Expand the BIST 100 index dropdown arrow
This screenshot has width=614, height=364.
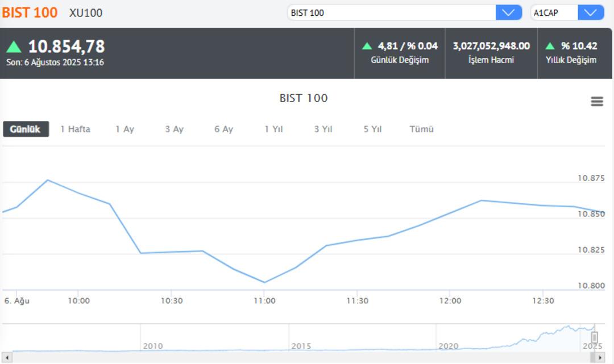click(x=508, y=12)
